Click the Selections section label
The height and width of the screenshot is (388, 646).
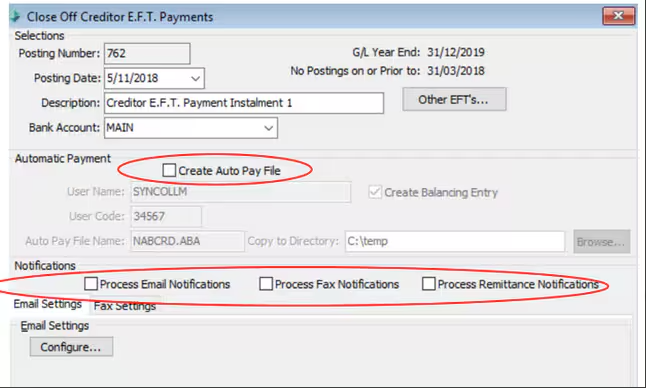40,36
